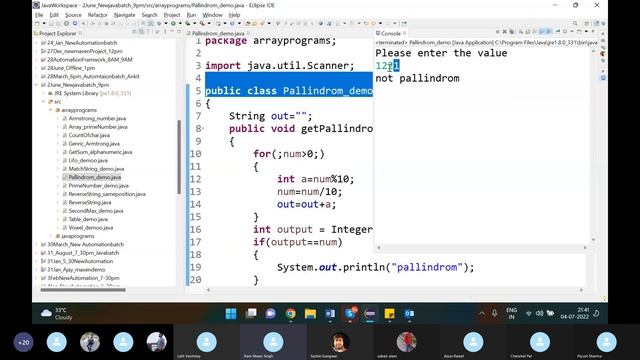Open the Debug button dropdown arrow
The width and height of the screenshot is (640, 360).
click(166, 23)
